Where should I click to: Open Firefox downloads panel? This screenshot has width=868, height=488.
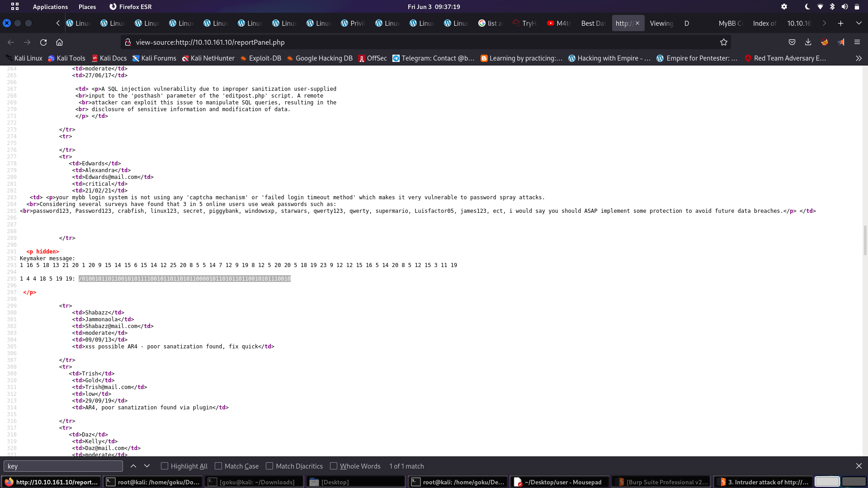[808, 42]
